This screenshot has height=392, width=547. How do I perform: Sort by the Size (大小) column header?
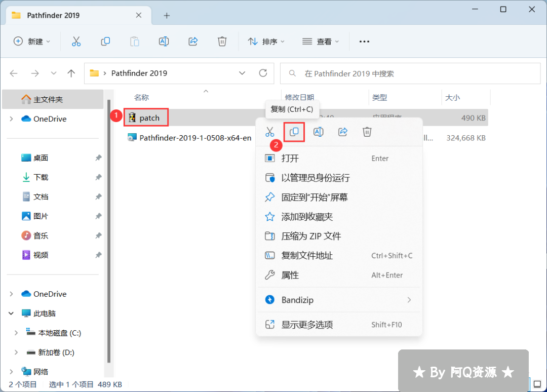tap(452, 98)
